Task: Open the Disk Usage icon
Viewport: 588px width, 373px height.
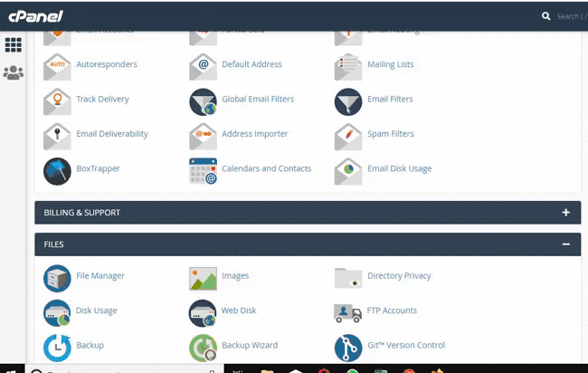Action: click(x=57, y=313)
